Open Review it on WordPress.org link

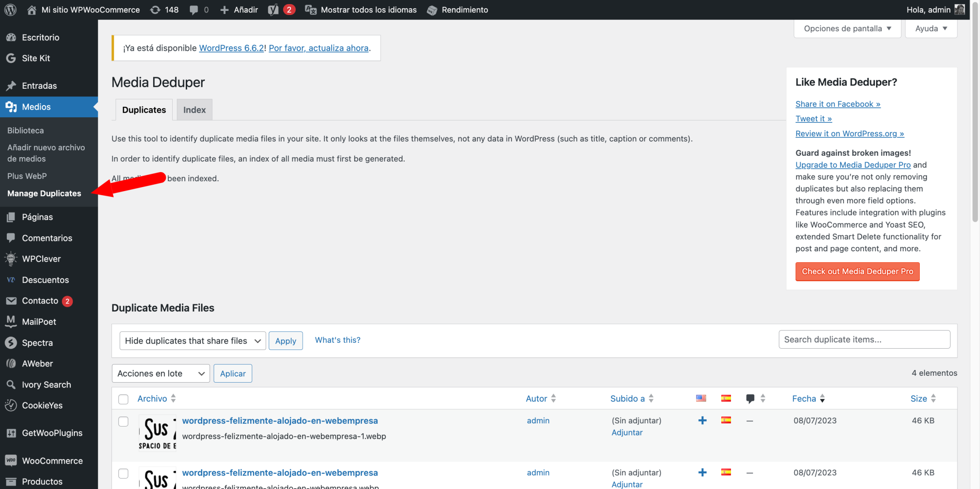point(850,134)
